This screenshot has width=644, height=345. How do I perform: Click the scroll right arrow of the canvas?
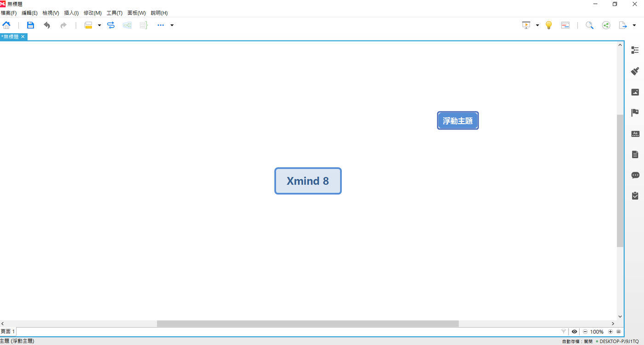613,324
